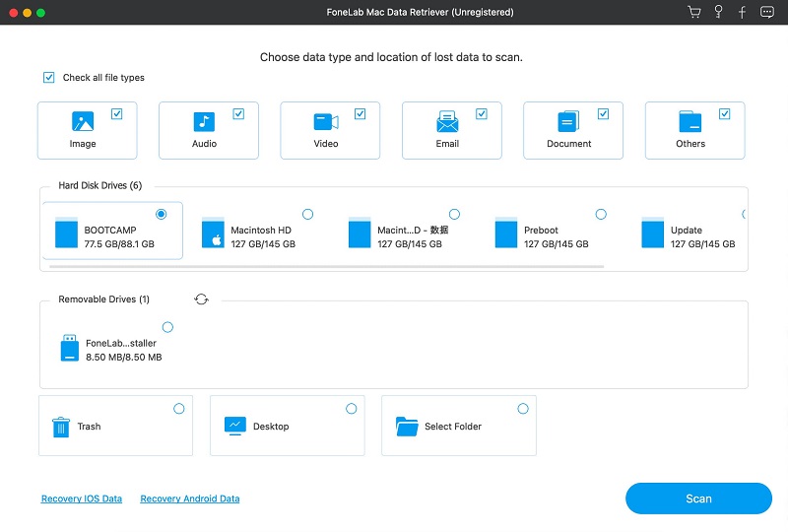Uncheck the Document file type checkbox

[603, 113]
